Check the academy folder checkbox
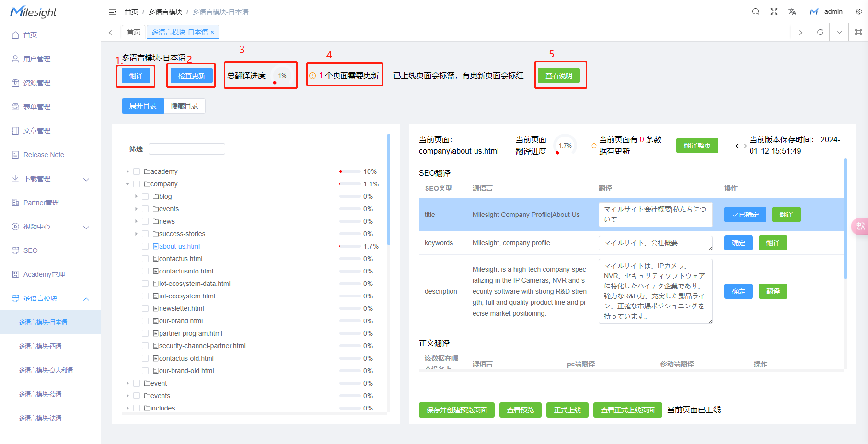Viewport: 868px width, 444px height. (137, 171)
